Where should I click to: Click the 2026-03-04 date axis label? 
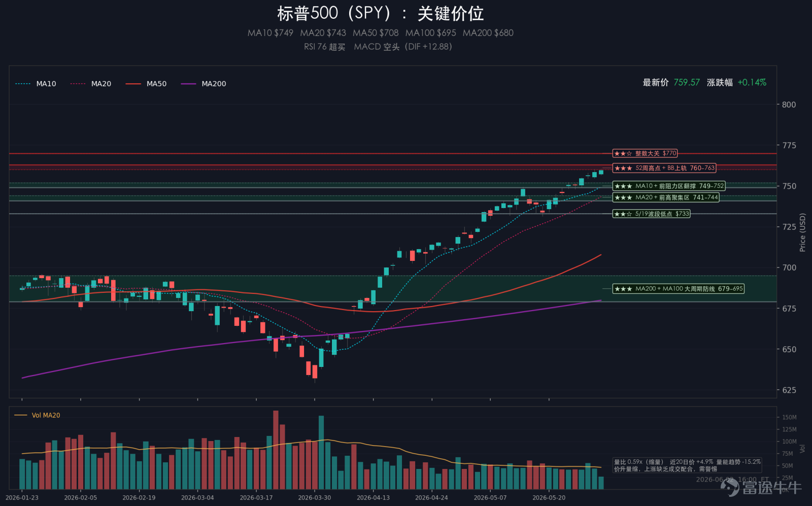tap(197, 497)
